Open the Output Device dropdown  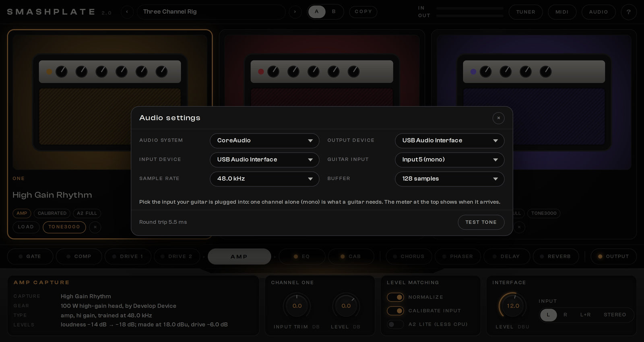pos(450,141)
